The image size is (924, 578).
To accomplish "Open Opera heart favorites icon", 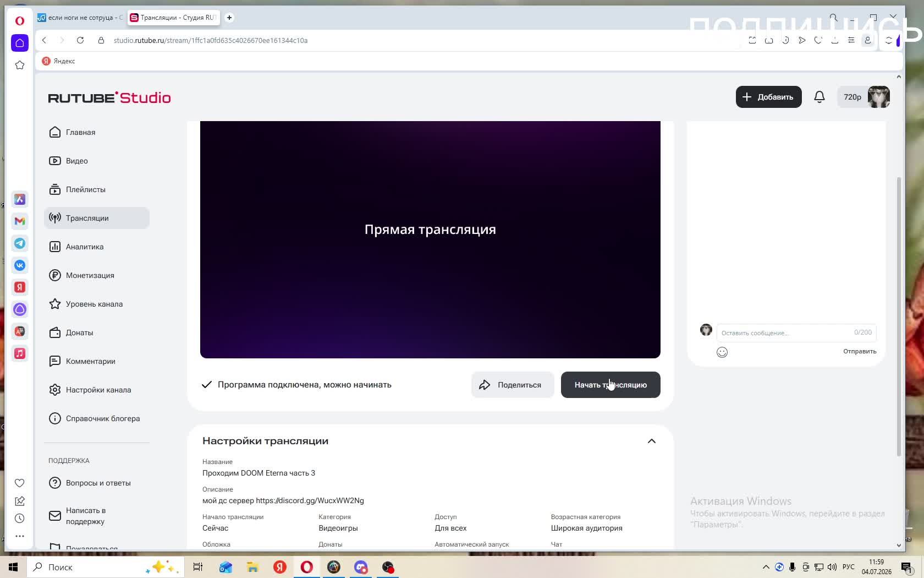I will click(x=20, y=483).
